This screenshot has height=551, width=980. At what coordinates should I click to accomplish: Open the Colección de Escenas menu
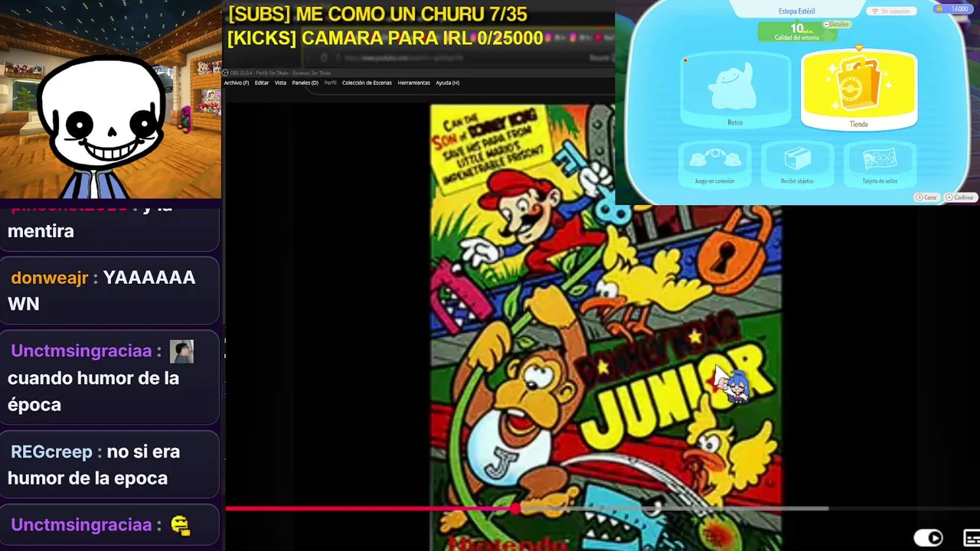coord(367,83)
